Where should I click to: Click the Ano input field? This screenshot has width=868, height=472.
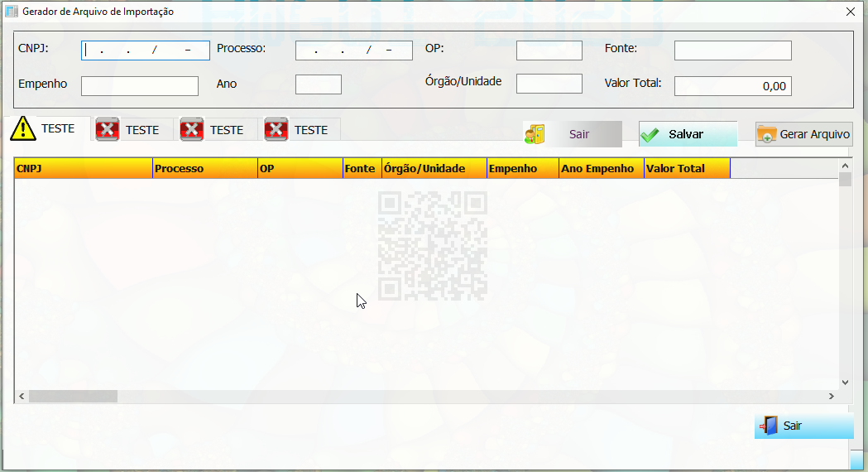[319, 84]
